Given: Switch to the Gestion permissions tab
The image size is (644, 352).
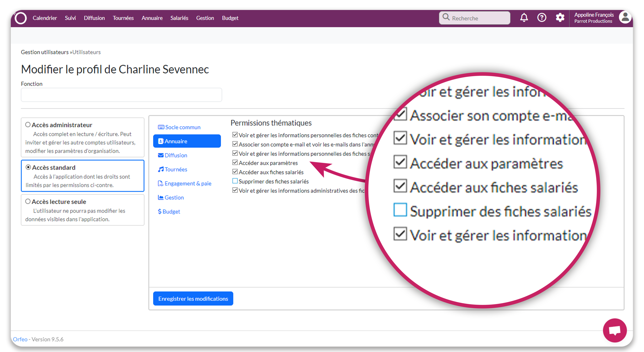Looking at the screenshot, I should (x=187, y=197).
